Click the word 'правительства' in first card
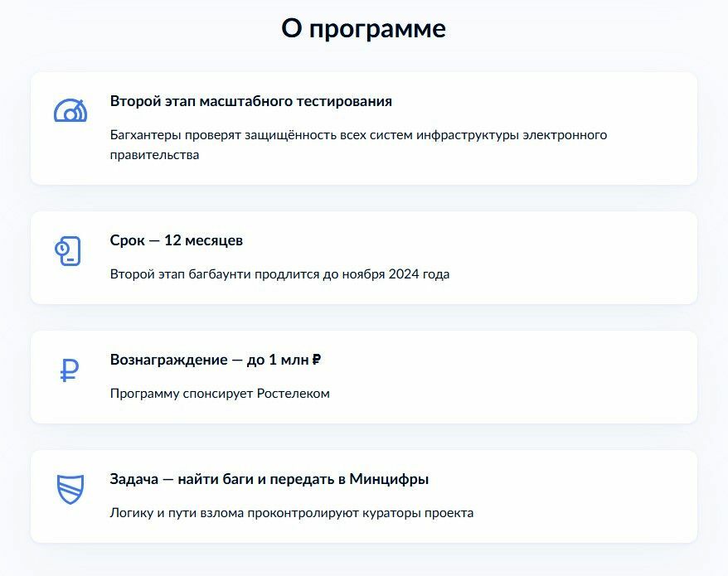The height and width of the screenshot is (576, 728). tap(154, 155)
